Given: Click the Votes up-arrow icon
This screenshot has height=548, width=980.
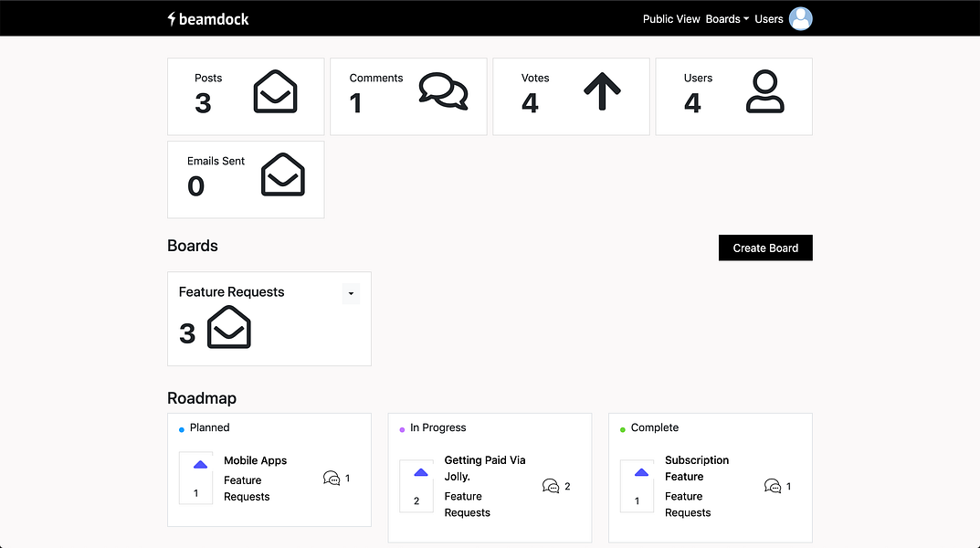Looking at the screenshot, I should (x=602, y=92).
